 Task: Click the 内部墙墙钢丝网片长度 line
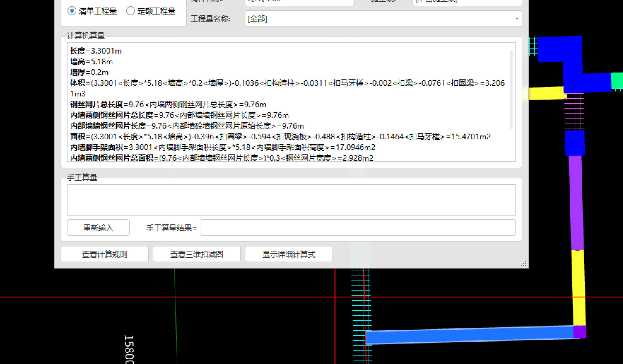click(187, 126)
